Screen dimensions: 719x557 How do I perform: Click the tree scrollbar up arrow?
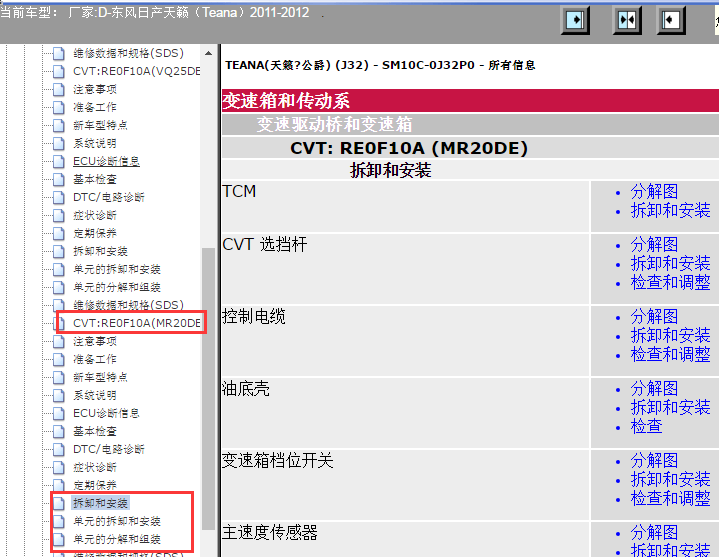pos(208,53)
